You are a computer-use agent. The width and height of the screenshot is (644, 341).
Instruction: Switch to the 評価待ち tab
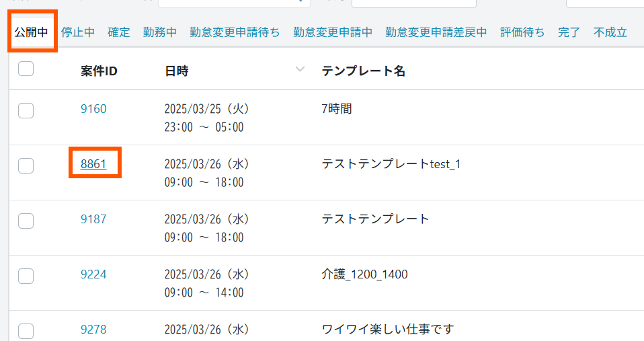(x=522, y=32)
